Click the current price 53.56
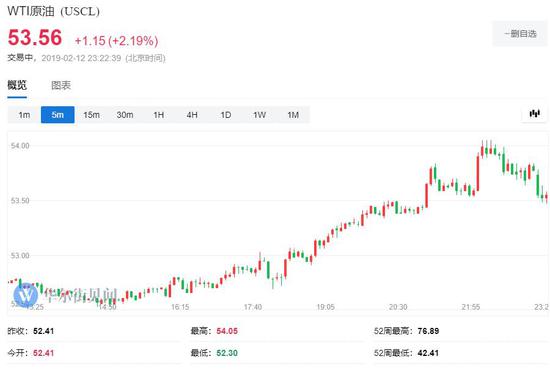 click(35, 38)
